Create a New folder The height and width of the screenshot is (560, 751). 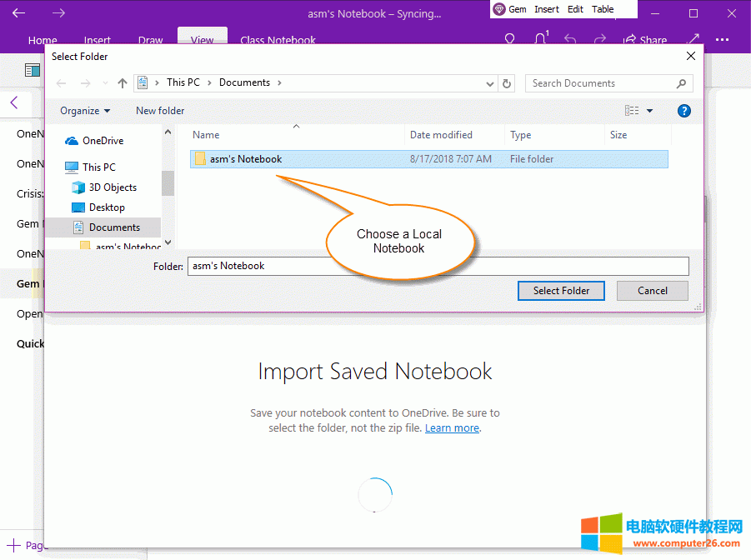point(159,110)
